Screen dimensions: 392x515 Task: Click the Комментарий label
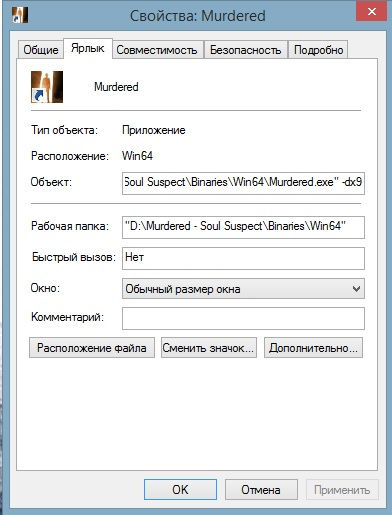(67, 317)
